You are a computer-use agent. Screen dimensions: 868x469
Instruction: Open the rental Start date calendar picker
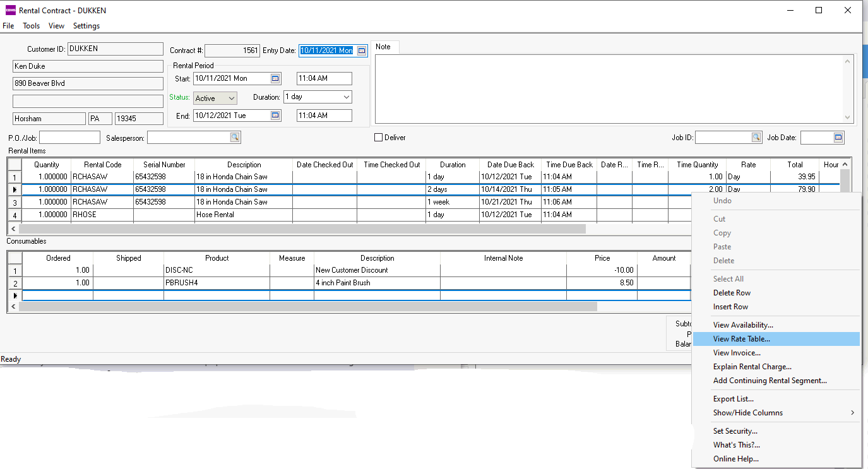point(275,78)
